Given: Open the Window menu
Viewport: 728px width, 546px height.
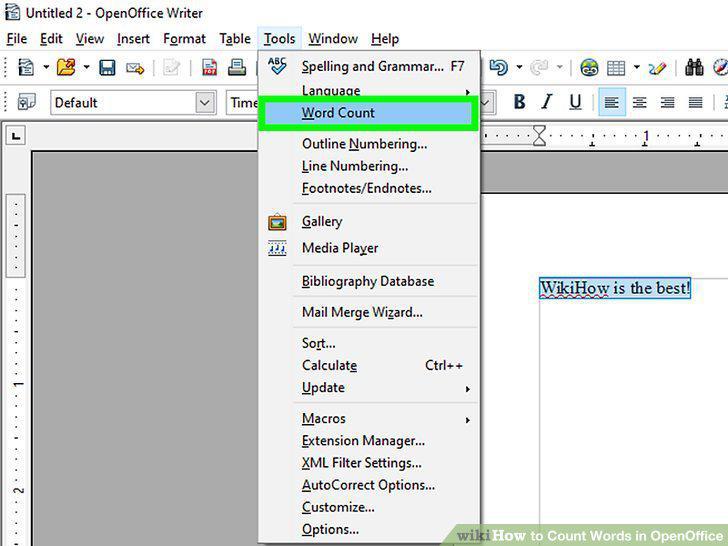Looking at the screenshot, I should coord(333,39).
